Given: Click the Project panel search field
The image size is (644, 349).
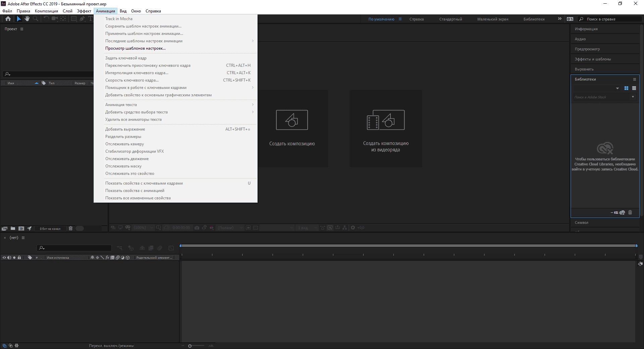Looking at the screenshot, I should tap(49, 74).
